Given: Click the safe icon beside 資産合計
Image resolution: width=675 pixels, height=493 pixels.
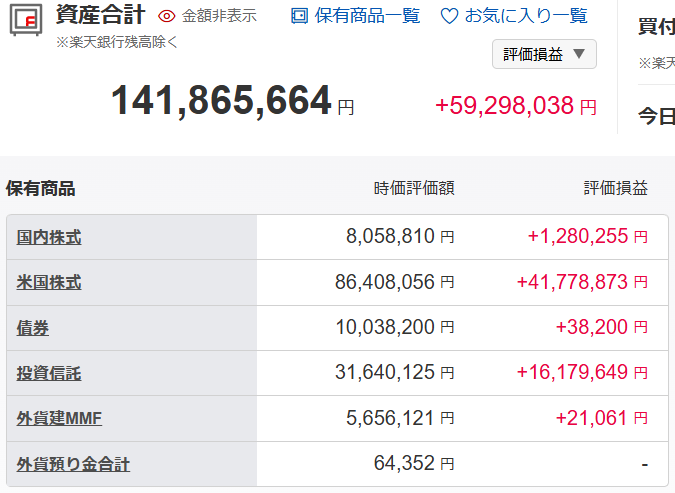Looking at the screenshot, I should pos(26,20).
